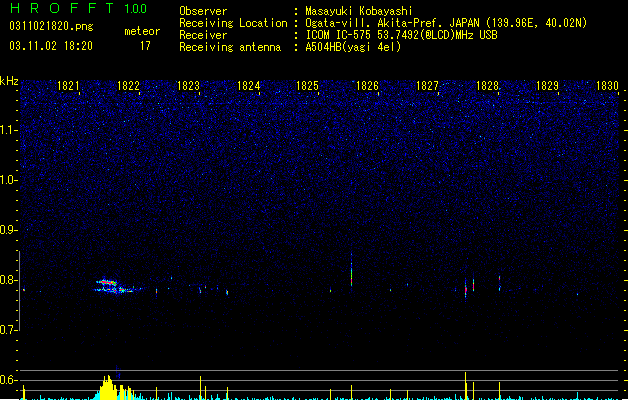Screen dimensions: 629x400
Task: Select the 1828 time marker
Action: (x=487, y=86)
